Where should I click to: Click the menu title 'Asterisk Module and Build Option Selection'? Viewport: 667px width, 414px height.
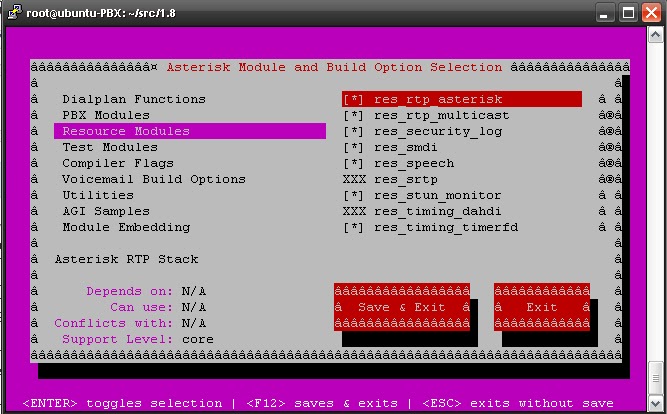click(x=334, y=67)
